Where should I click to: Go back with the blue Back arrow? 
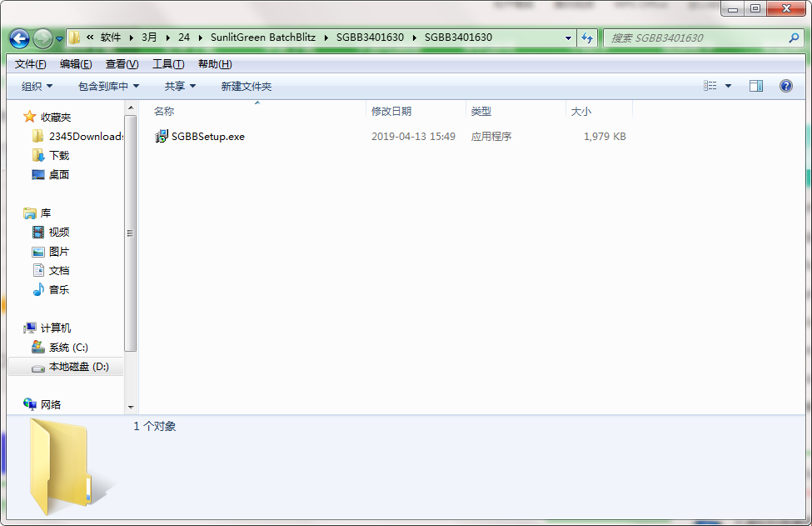tap(20, 38)
